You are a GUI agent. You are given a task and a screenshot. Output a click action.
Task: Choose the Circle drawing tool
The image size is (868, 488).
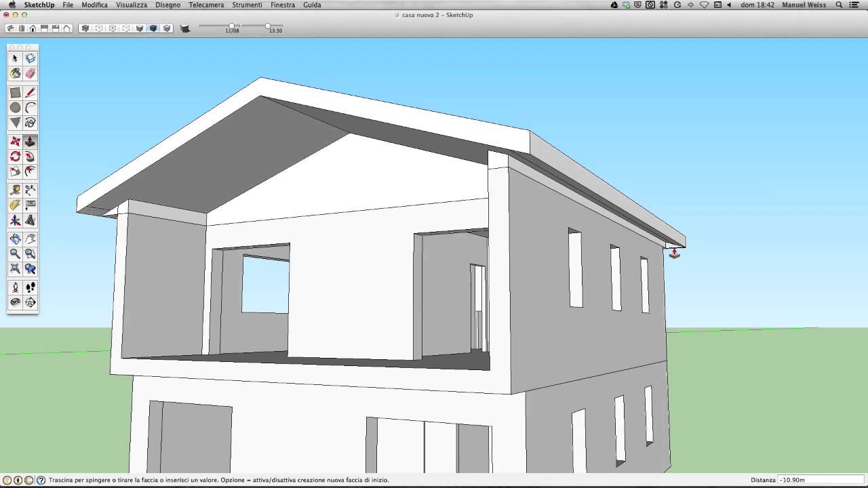15,108
